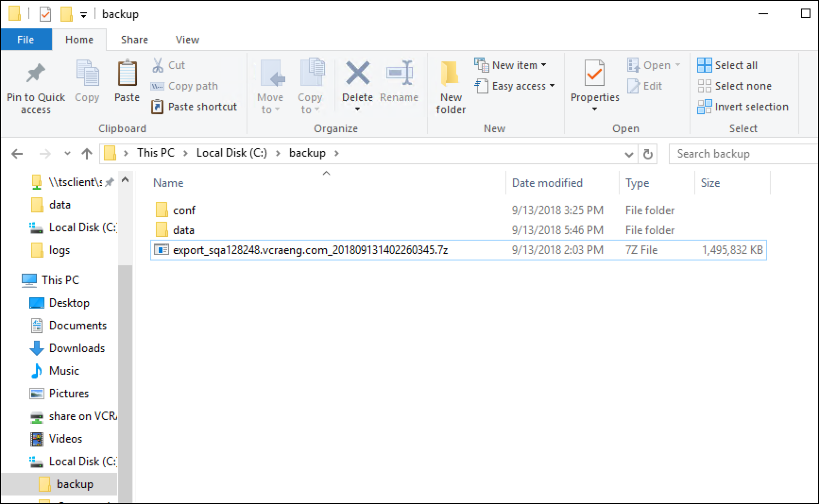Expand the New item dropdown
The width and height of the screenshot is (819, 504).
point(512,65)
